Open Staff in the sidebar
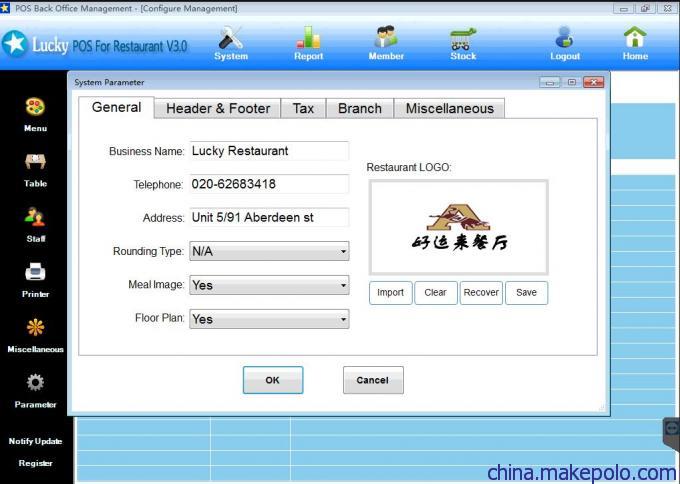Viewport: 680px width, 484px height. pyautogui.click(x=35, y=225)
